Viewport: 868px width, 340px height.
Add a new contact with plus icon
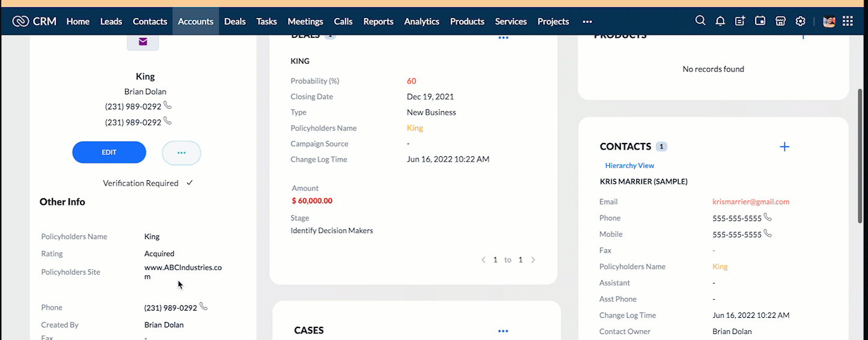click(x=784, y=147)
